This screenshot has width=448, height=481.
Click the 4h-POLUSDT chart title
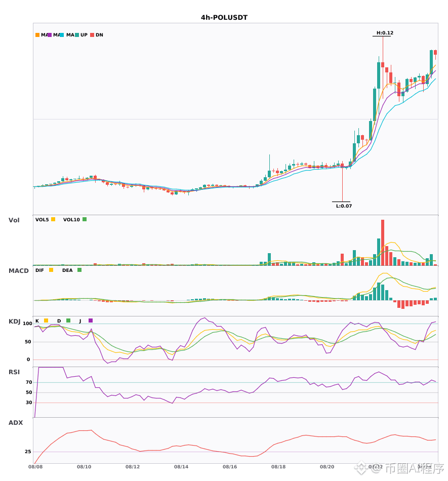pos(224,18)
